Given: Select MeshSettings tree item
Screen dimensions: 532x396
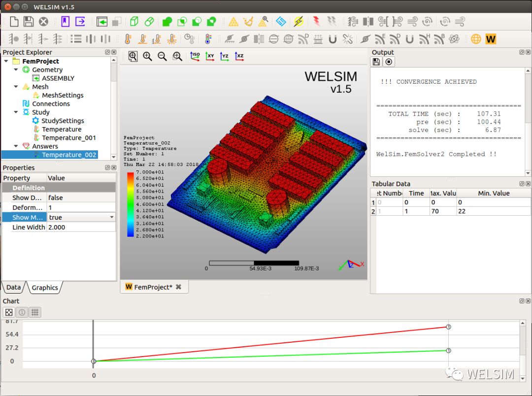Looking at the screenshot, I should 63,95.
